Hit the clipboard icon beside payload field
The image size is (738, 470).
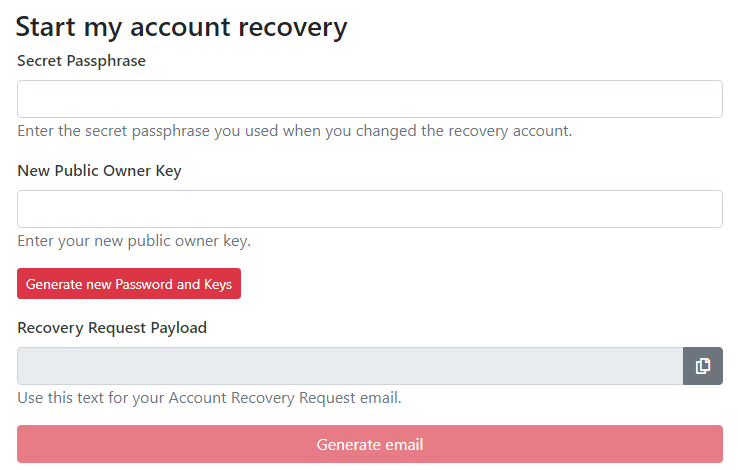click(703, 366)
